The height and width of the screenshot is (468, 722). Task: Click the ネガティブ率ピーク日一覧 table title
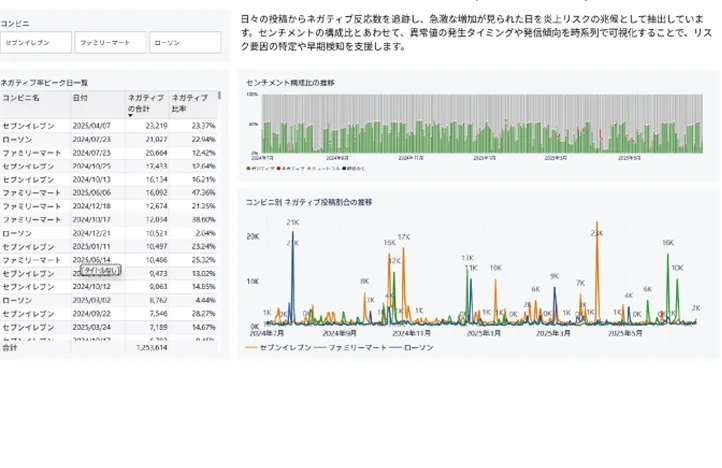[44, 83]
